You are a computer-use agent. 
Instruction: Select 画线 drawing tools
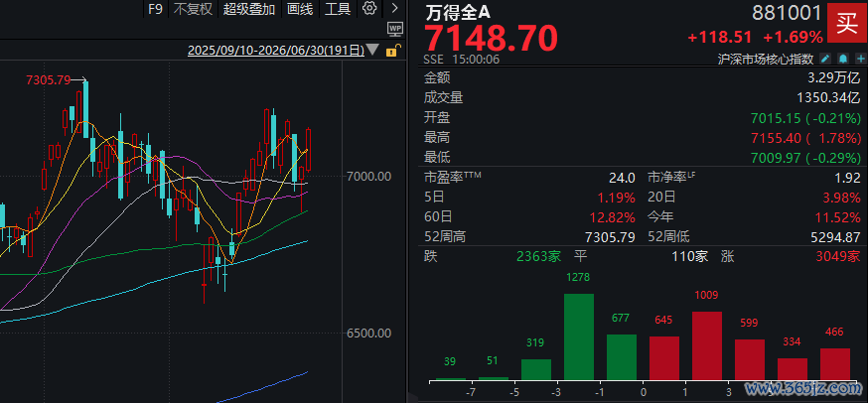click(300, 9)
